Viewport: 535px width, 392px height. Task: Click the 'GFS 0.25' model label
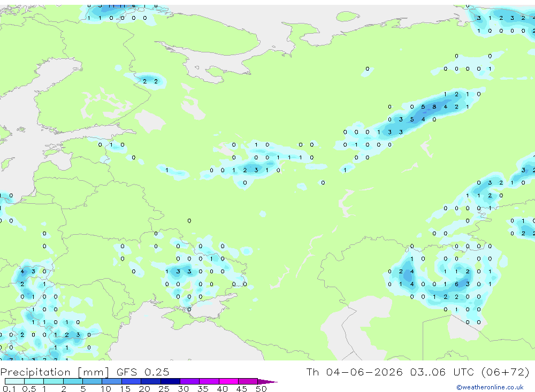pos(143,372)
